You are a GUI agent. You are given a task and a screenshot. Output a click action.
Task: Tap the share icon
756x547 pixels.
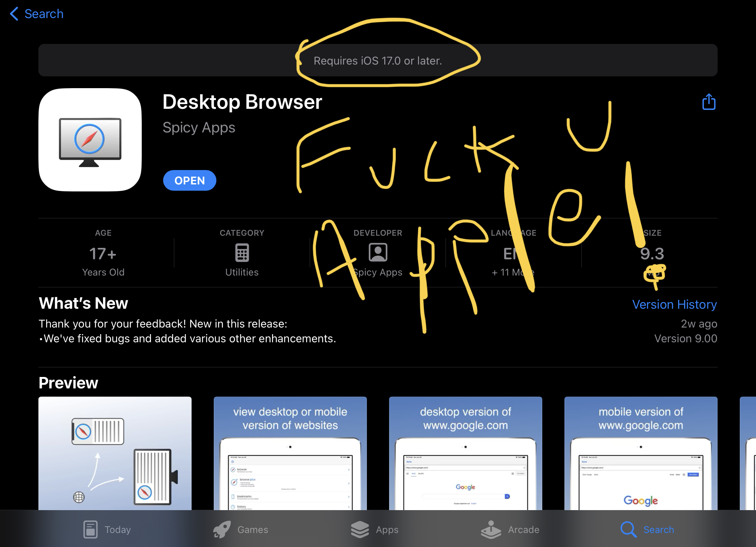click(708, 102)
